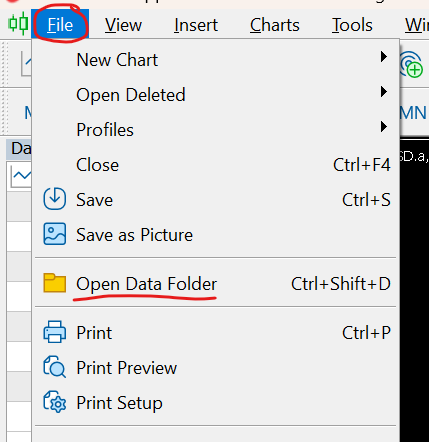Viewport: 429px width, 442px height.
Task: Open the Charts menu
Action: (x=275, y=25)
